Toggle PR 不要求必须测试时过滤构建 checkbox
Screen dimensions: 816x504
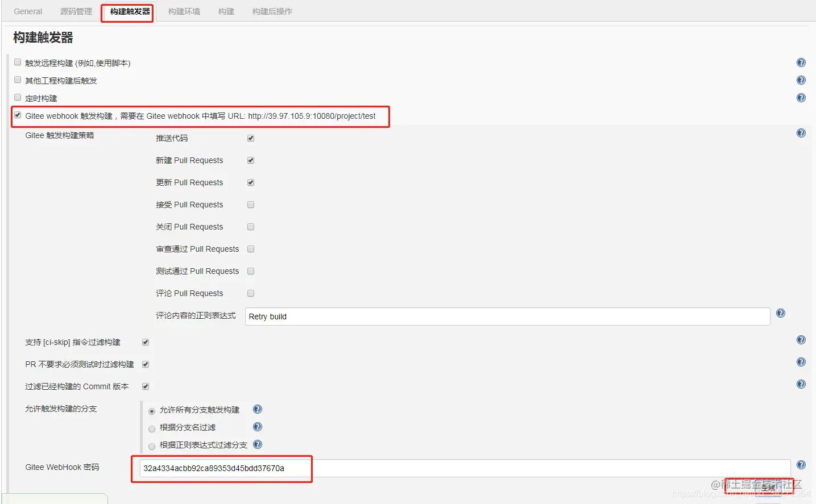(x=146, y=364)
